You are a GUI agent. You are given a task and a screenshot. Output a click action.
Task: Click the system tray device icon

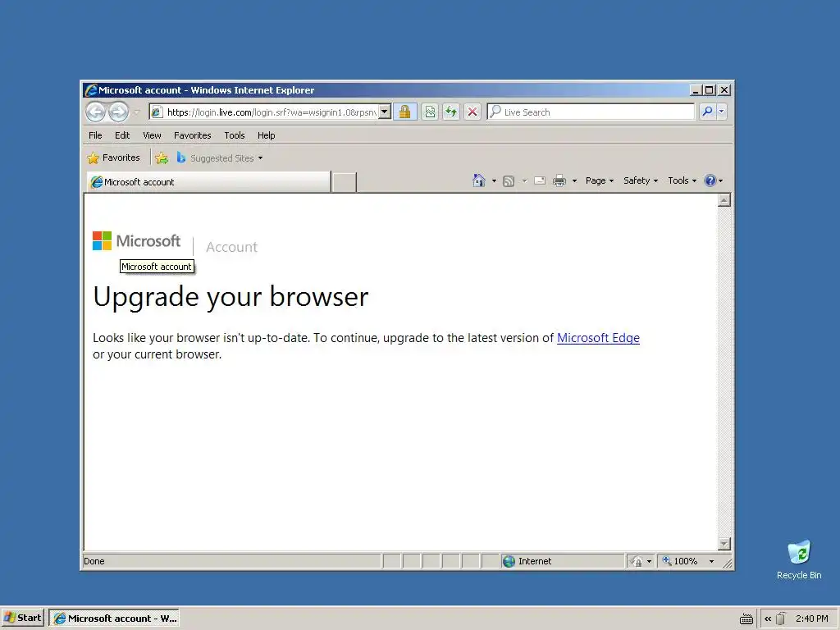click(x=781, y=619)
